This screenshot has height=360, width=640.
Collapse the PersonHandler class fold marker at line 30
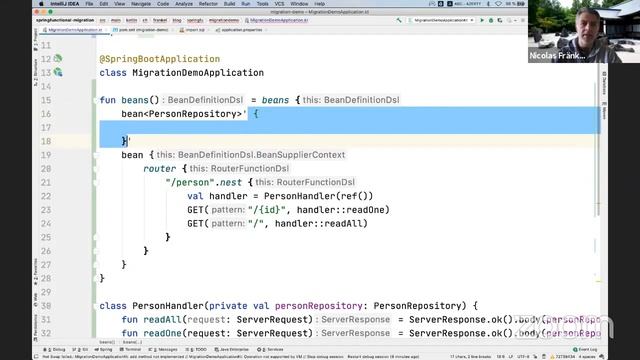(x=96, y=306)
